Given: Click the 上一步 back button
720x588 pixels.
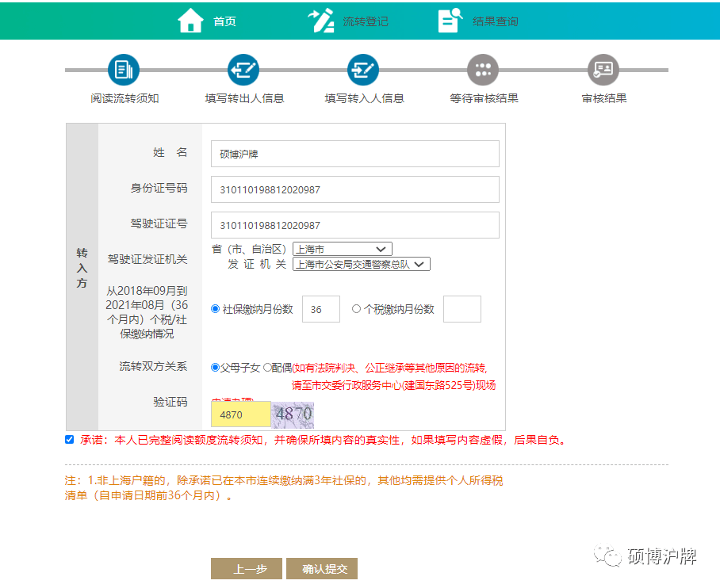Looking at the screenshot, I should 246,568.
